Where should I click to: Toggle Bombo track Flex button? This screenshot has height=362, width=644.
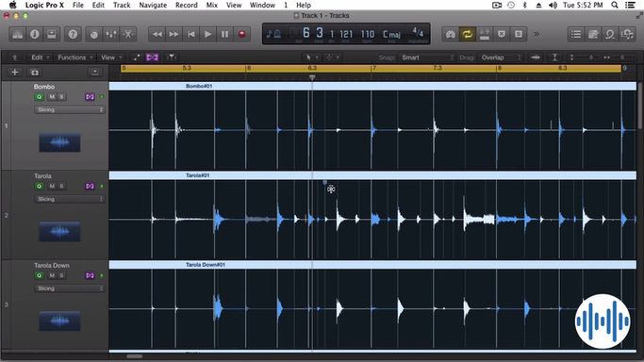[90, 97]
